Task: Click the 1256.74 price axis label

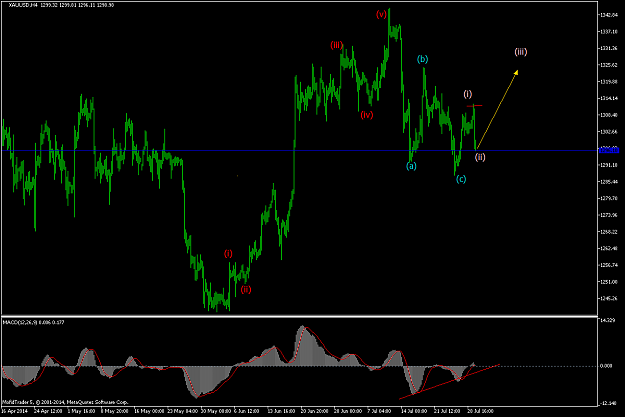Action: click(609, 265)
